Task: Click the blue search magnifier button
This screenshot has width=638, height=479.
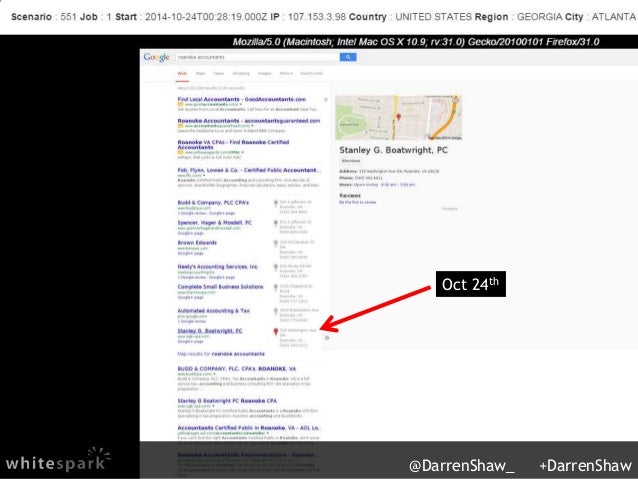Action: click(x=348, y=57)
